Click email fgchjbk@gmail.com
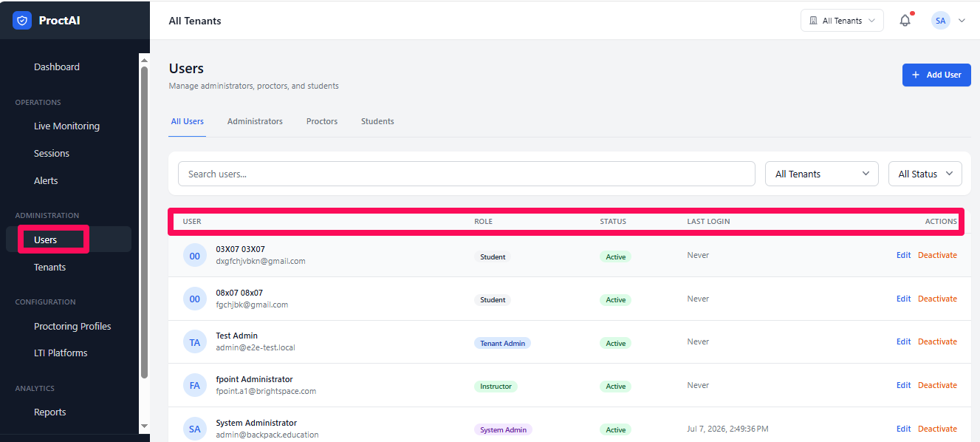This screenshot has height=442, width=980. tap(252, 305)
